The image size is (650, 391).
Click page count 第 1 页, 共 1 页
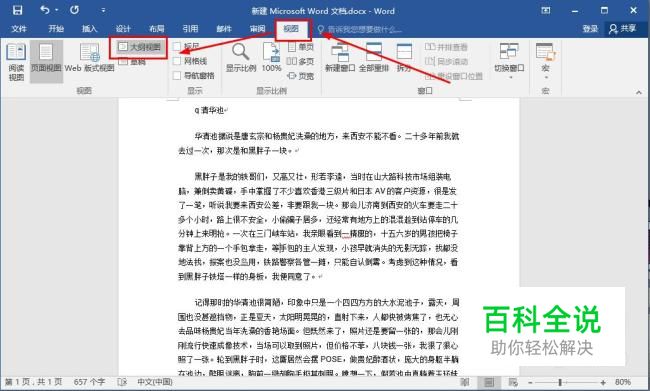(x=34, y=382)
